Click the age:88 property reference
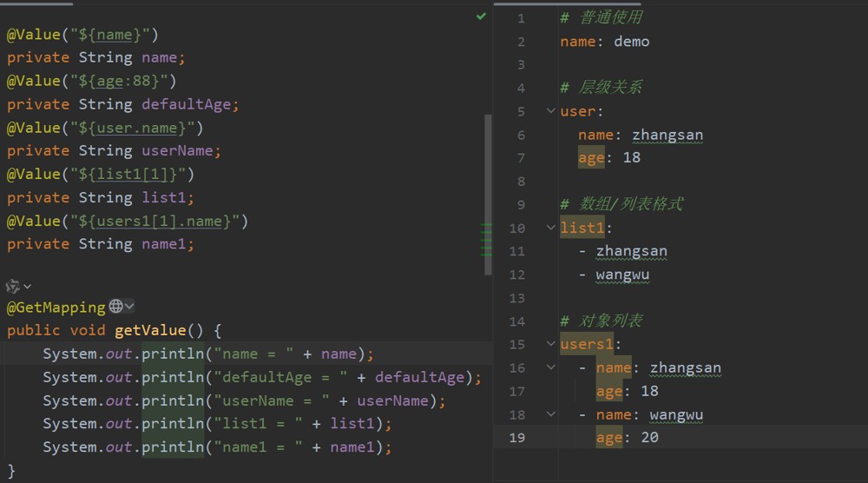 (x=128, y=82)
